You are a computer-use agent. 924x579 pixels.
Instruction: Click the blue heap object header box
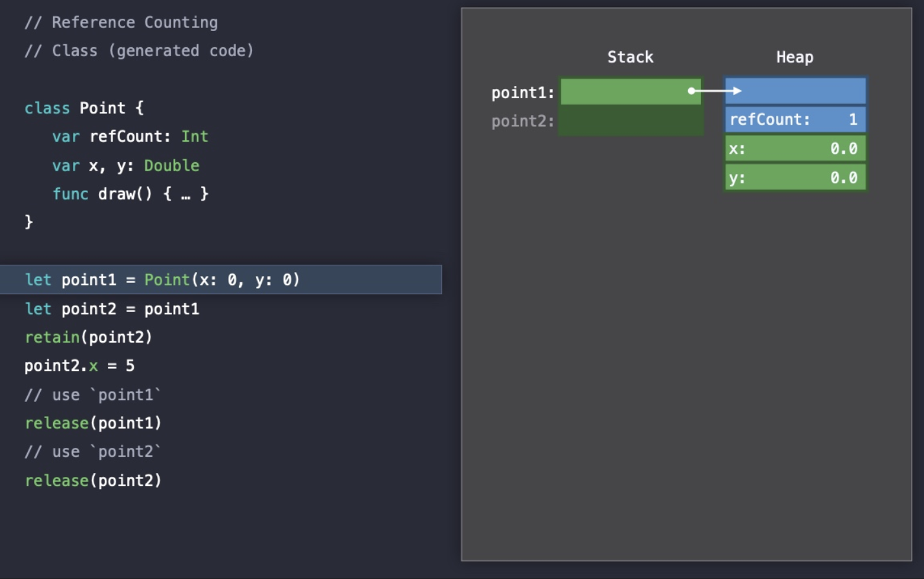(x=795, y=91)
